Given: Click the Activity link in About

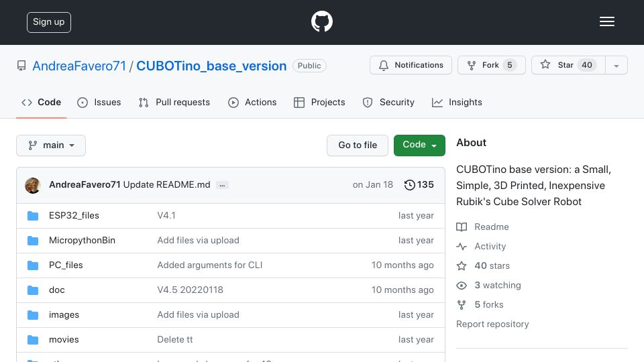Looking at the screenshot, I should (x=490, y=246).
